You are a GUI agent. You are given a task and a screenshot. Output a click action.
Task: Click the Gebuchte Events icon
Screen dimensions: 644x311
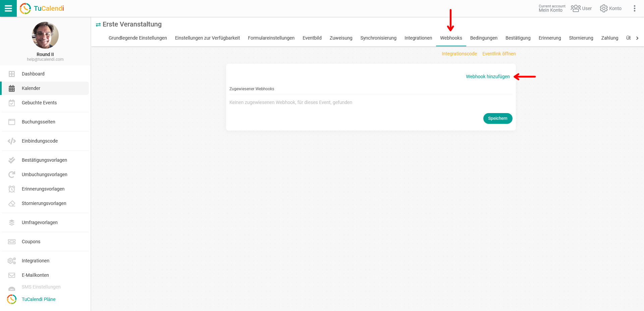coord(12,103)
